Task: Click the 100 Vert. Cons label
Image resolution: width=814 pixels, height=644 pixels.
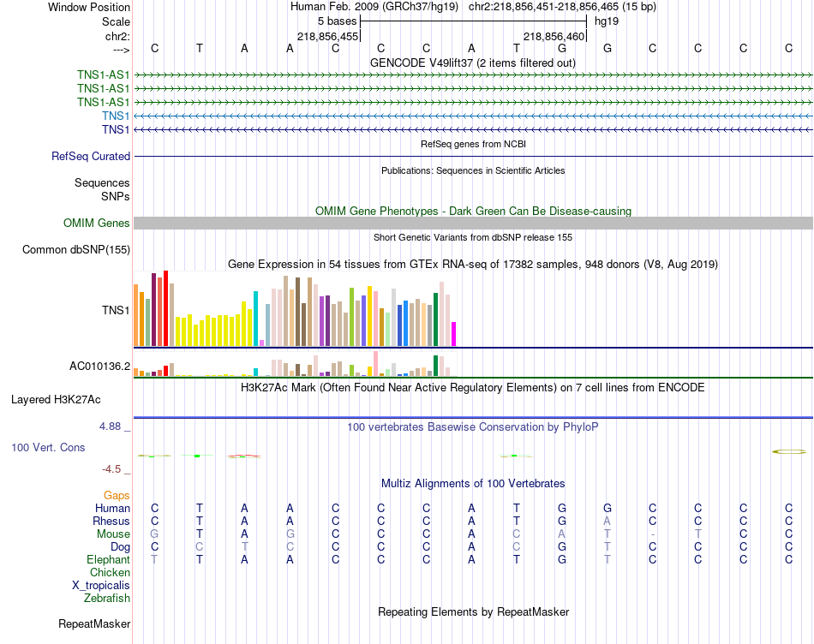Action: 48,447
